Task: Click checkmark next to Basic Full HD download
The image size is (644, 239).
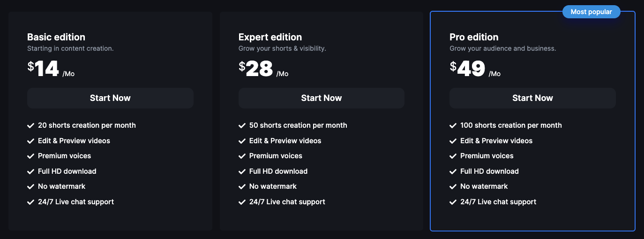Action: click(x=31, y=172)
